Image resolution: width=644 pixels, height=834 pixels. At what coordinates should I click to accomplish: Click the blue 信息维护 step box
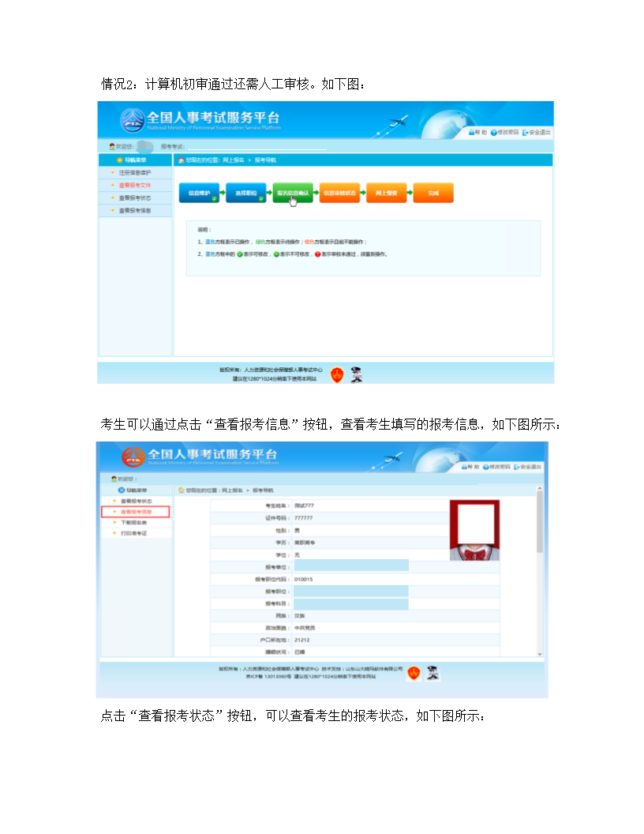click(x=199, y=193)
